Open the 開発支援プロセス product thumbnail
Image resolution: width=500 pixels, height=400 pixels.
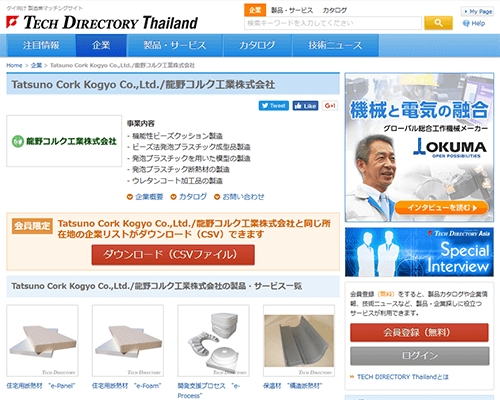[213, 341]
